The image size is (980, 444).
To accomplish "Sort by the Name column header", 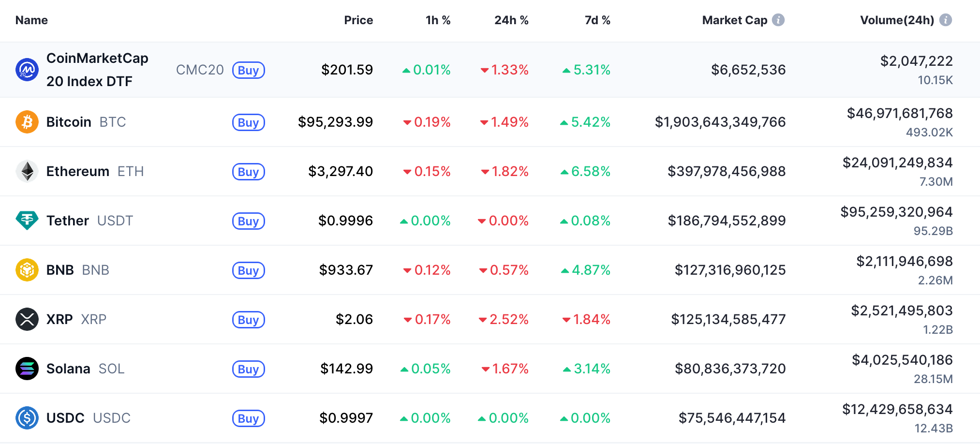I will coord(31,20).
